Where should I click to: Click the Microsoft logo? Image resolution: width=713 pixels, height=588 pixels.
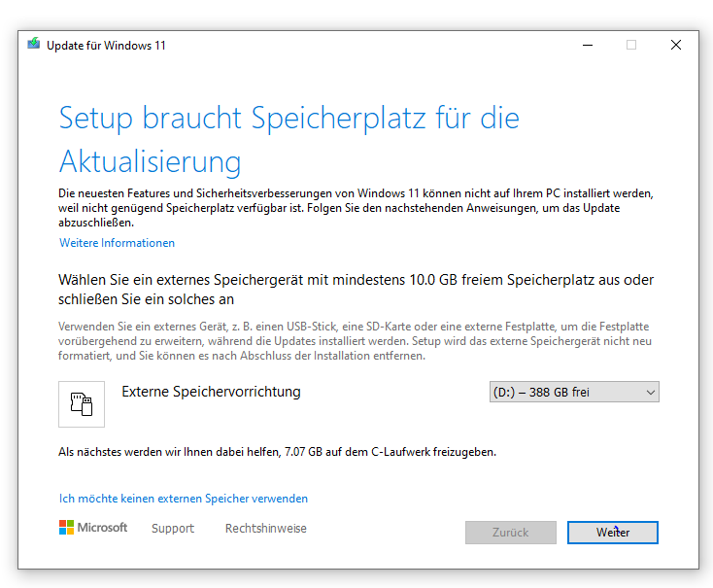tap(93, 528)
